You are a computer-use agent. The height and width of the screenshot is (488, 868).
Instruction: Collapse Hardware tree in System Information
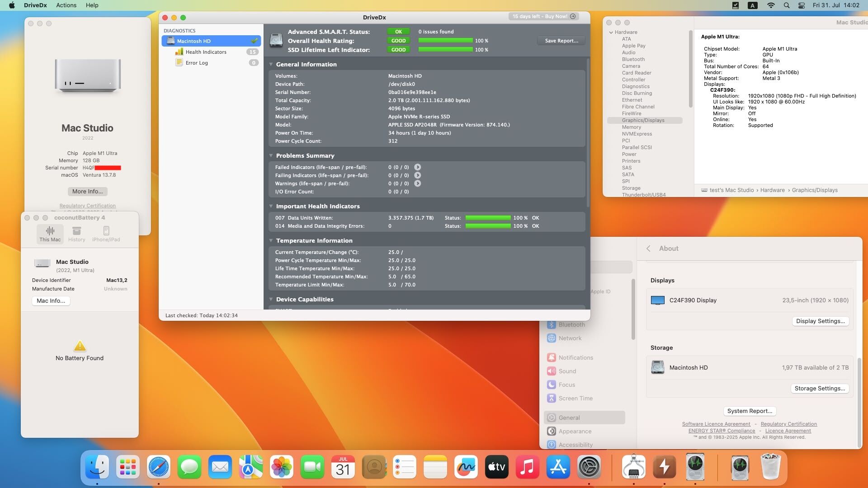611,33
